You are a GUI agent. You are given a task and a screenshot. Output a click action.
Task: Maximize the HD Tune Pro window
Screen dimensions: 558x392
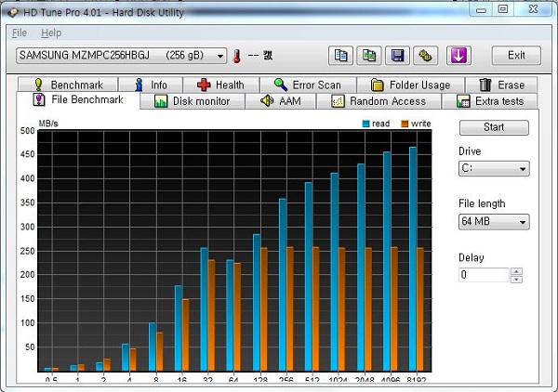502,9
